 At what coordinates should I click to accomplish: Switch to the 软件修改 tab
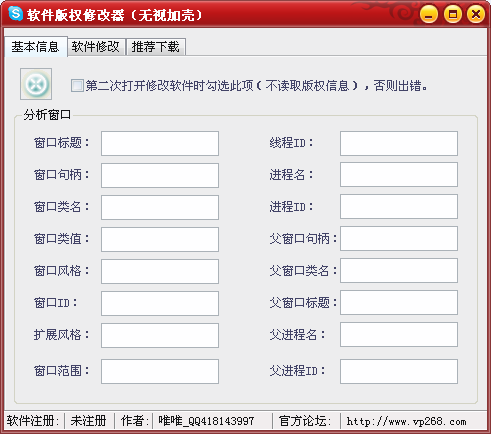click(x=95, y=47)
